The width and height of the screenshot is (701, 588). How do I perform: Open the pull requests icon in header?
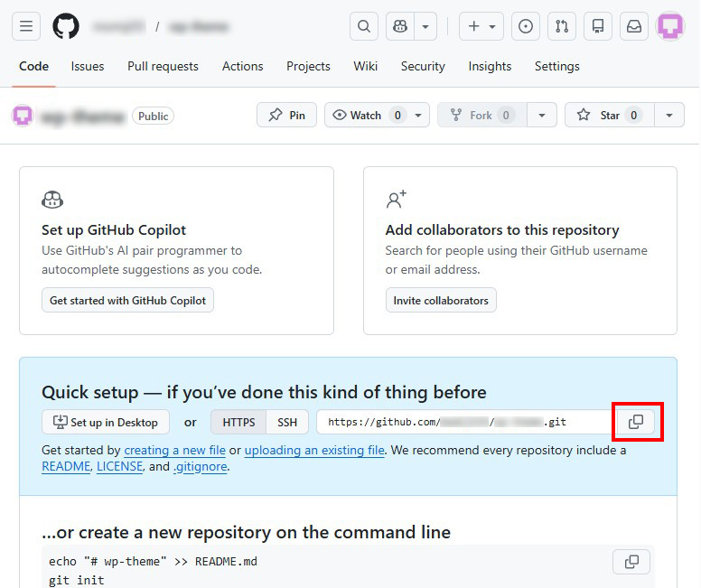coord(562,26)
